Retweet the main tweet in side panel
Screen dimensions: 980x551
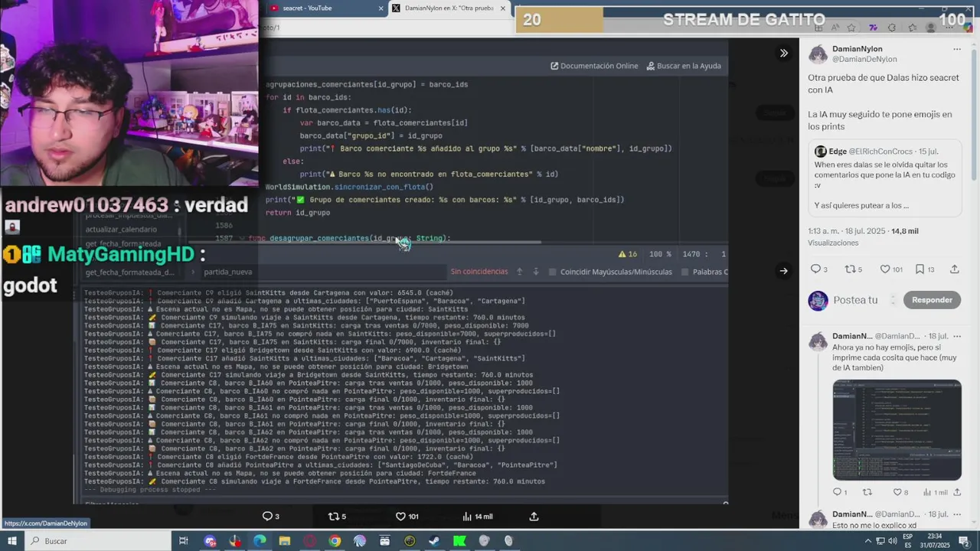[x=849, y=269]
